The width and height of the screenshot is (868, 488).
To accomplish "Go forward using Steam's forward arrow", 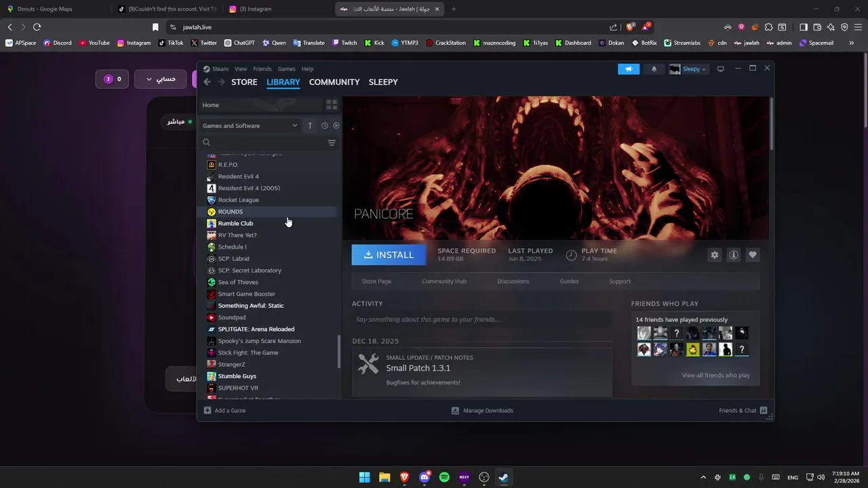I will point(222,82).
